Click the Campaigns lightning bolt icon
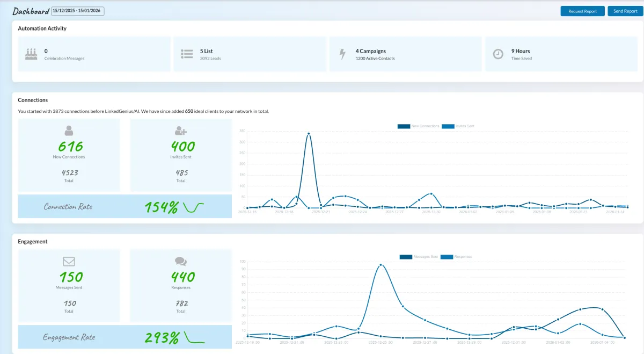The height and width of the screenshot is (354, 644). pyautogui.click(x=342, y=53)
